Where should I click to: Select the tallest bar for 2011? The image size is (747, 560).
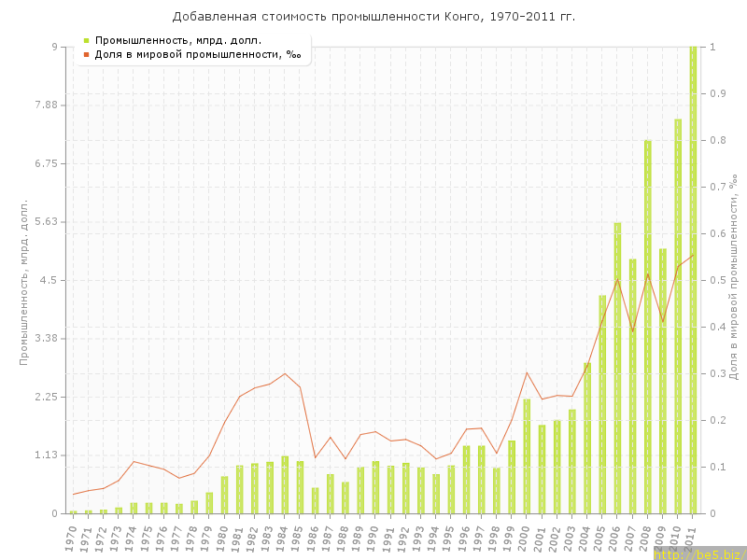tap(693, 280)
